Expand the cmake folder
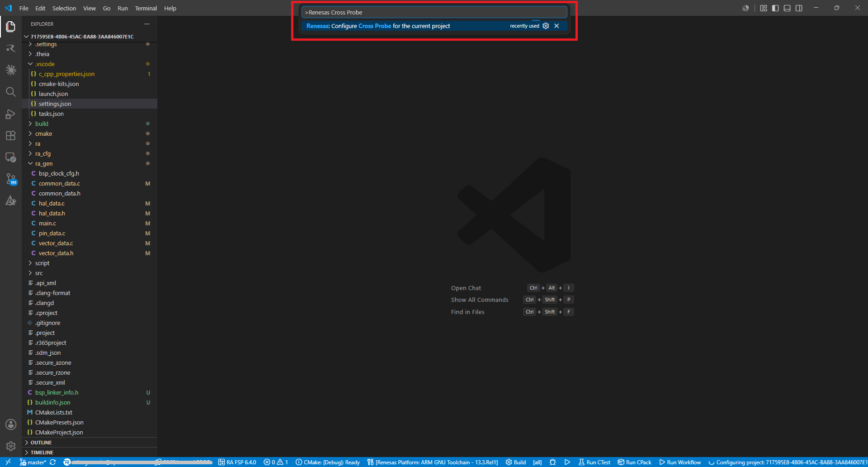868x467 pixels. click(x=90, y=133)
